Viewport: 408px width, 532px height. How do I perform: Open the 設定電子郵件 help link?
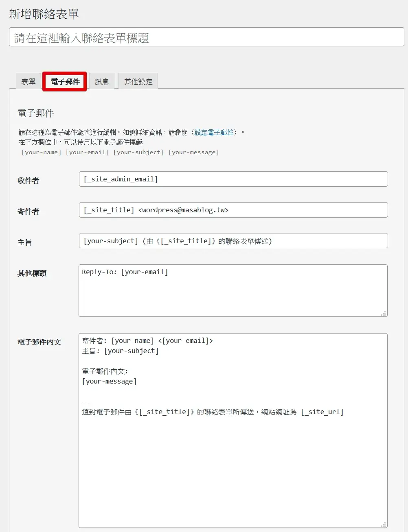(x=214, y=133)
